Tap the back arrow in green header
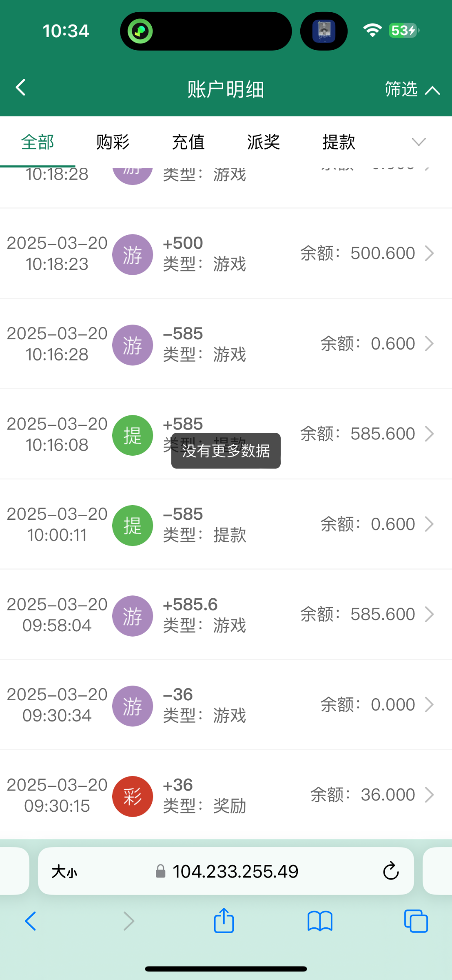 (x=20, y=87)
